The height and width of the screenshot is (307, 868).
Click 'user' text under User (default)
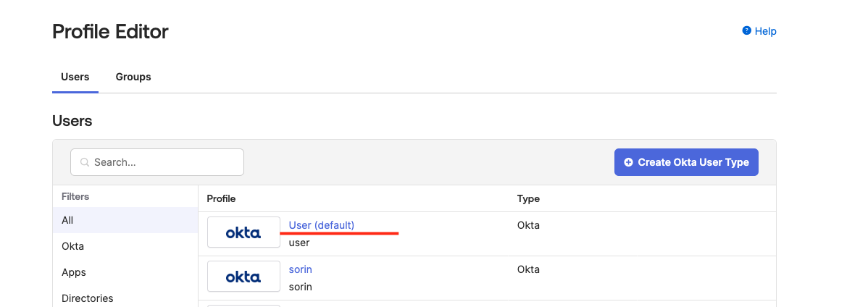coord(299,243)
